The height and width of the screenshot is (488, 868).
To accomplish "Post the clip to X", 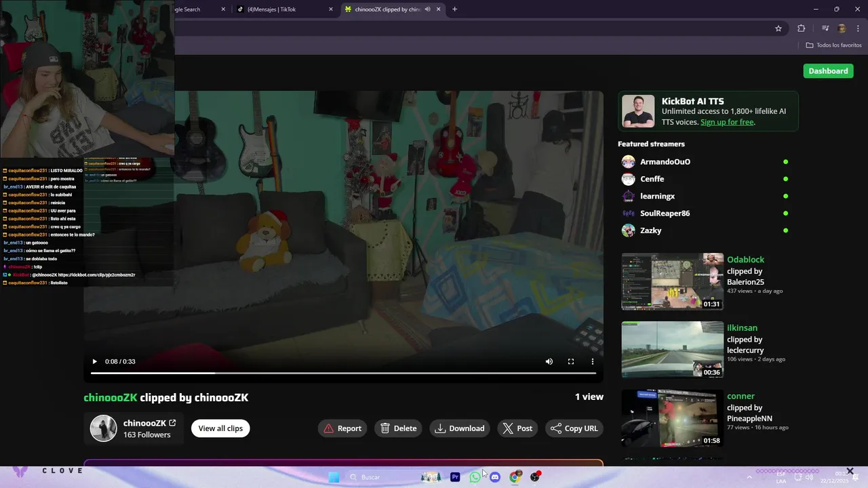I will pyautogui.click(x=518, y=428).
